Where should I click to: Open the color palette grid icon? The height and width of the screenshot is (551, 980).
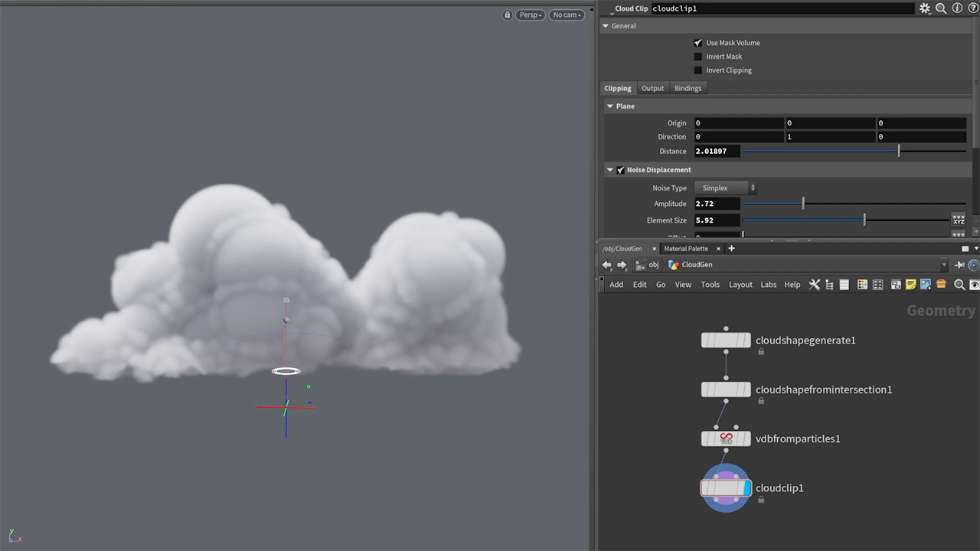tap(862, 285)
